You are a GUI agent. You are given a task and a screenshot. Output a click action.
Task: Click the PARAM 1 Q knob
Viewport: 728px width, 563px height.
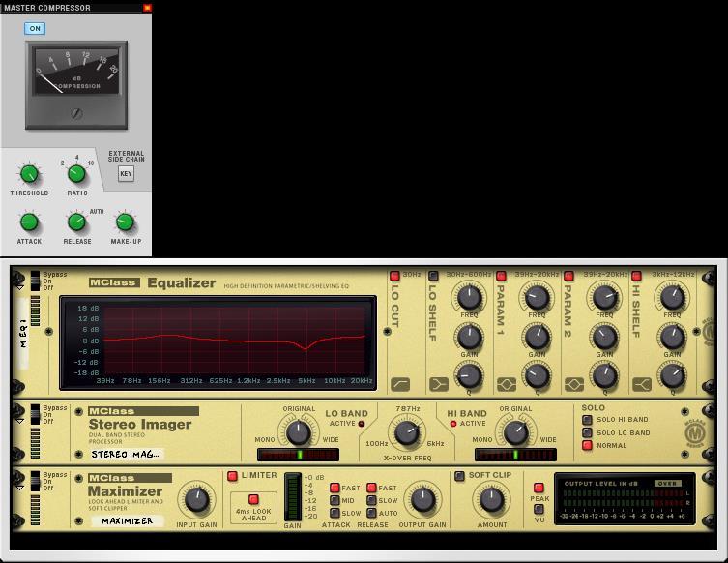538,375
